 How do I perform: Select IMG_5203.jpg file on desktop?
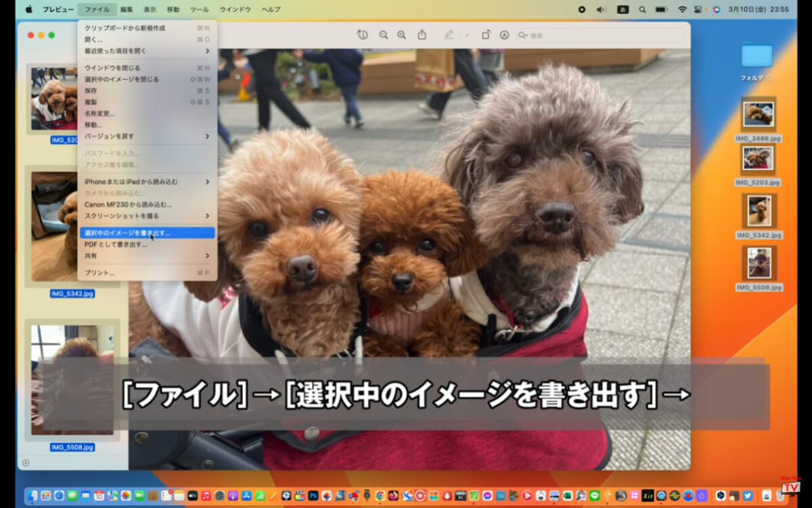(759, 159)
